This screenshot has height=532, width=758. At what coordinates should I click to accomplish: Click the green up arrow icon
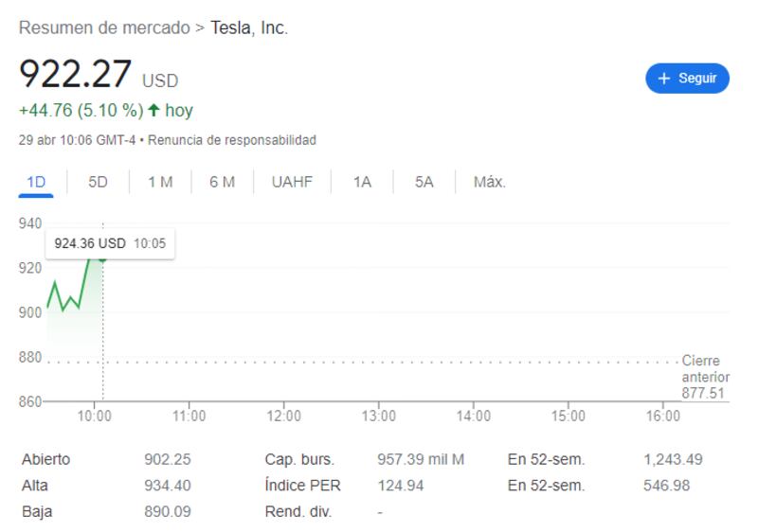click(153, 111)
